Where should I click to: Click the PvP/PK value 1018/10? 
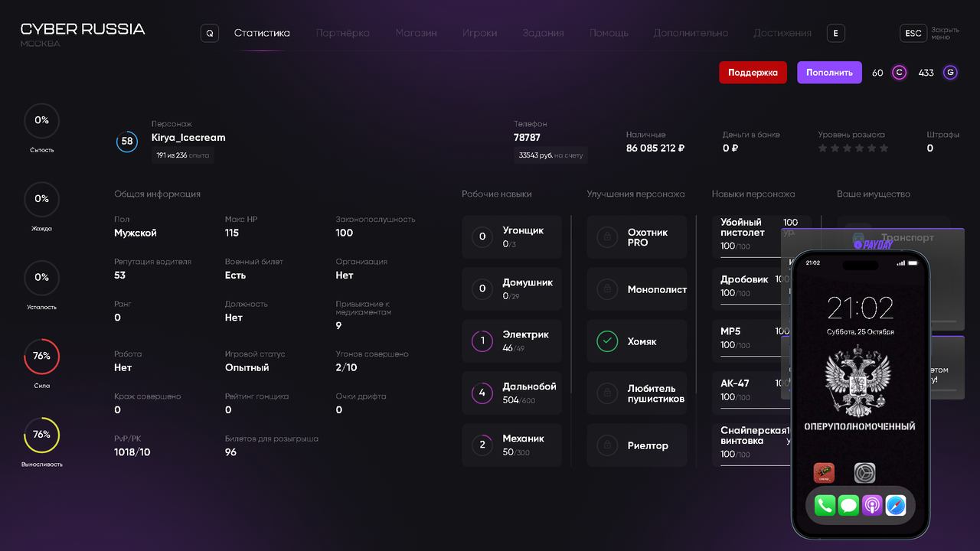coord(132,452)
